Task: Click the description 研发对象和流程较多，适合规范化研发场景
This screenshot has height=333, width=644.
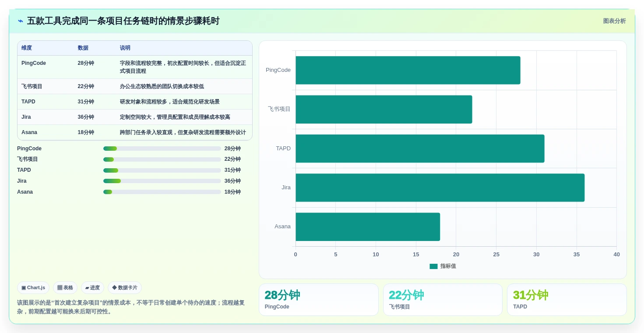Action: (x=170, y=102)
